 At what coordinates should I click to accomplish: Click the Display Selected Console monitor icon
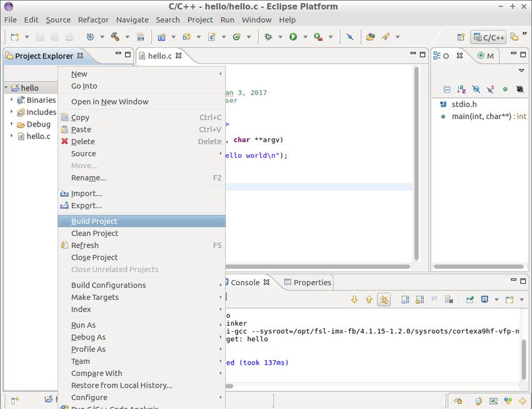484,299
